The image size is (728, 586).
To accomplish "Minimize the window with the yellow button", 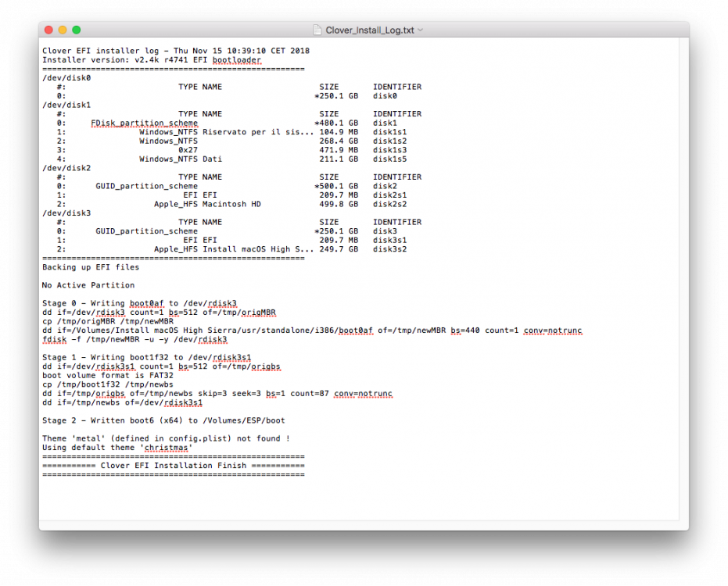I will (x=63, y=30).
